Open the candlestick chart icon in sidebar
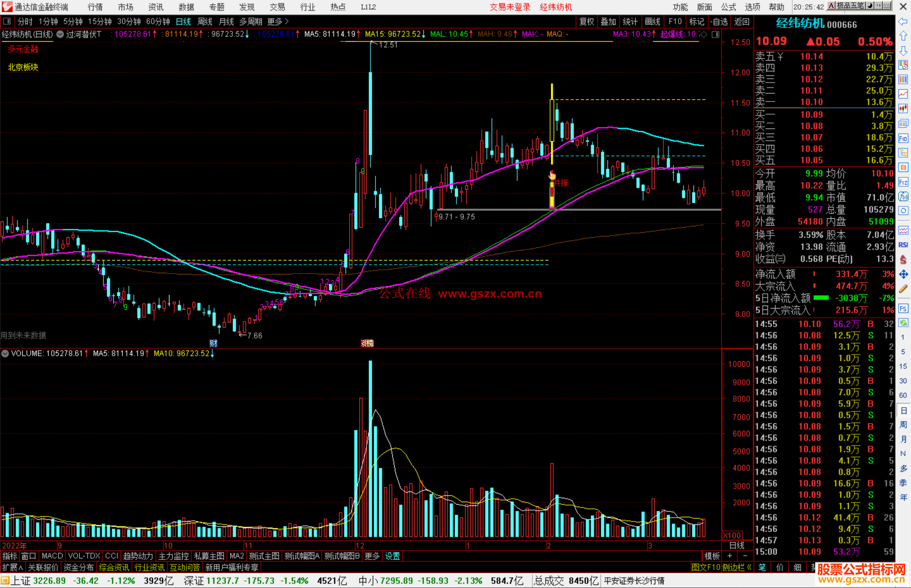This screenshot has width=911, height=588. pos(903,109)
